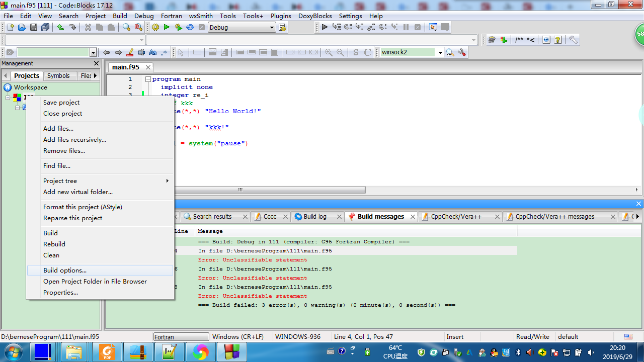Open the build target dropdown showing Debug
644x362 pixels.
coord(242,27)
